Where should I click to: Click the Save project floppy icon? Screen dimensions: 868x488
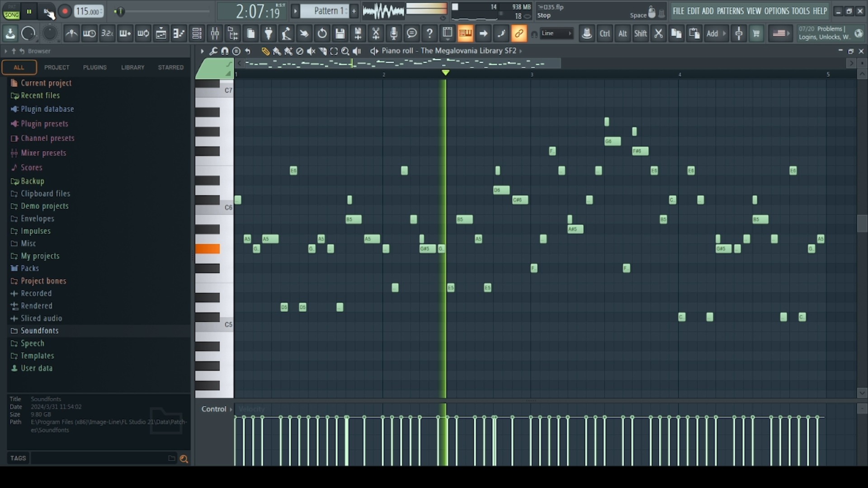tap(340, 33)
